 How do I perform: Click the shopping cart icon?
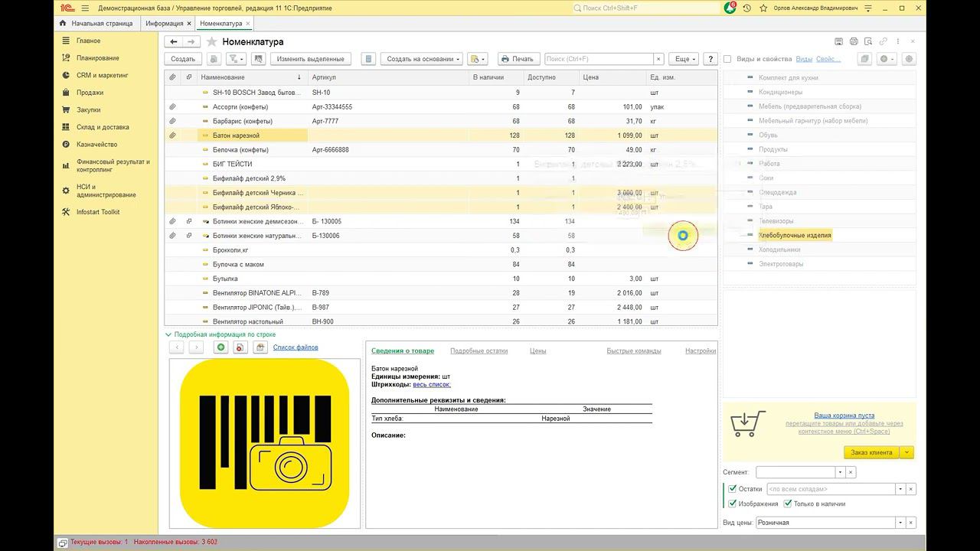[x=747, y=424]
